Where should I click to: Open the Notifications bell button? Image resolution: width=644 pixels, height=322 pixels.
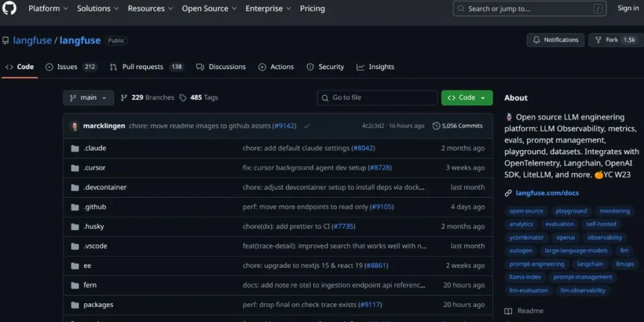click(x=555, y=40)
